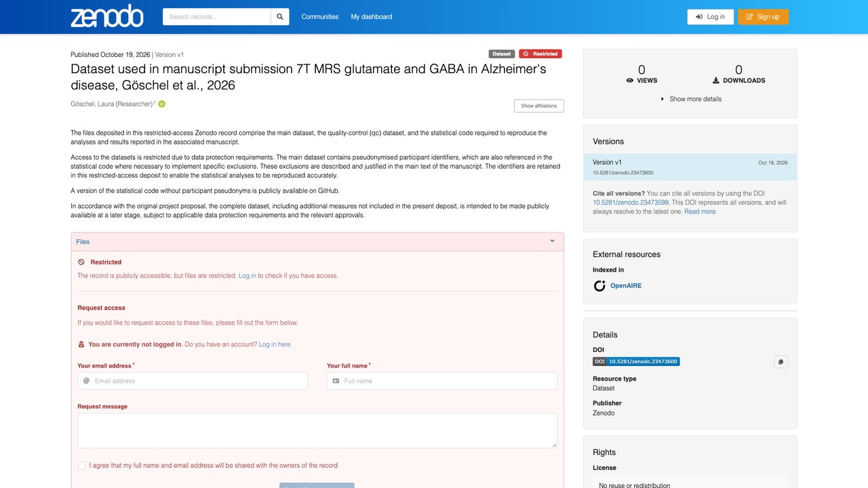
Task: Click the OpenAIRE logo icon
Action: pos(599,286)
